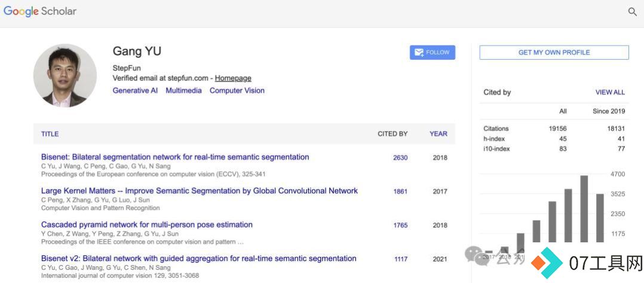Select the Computer Vision interest tag
This screenshot has height=283, width=644.
[x=237, y=90]
